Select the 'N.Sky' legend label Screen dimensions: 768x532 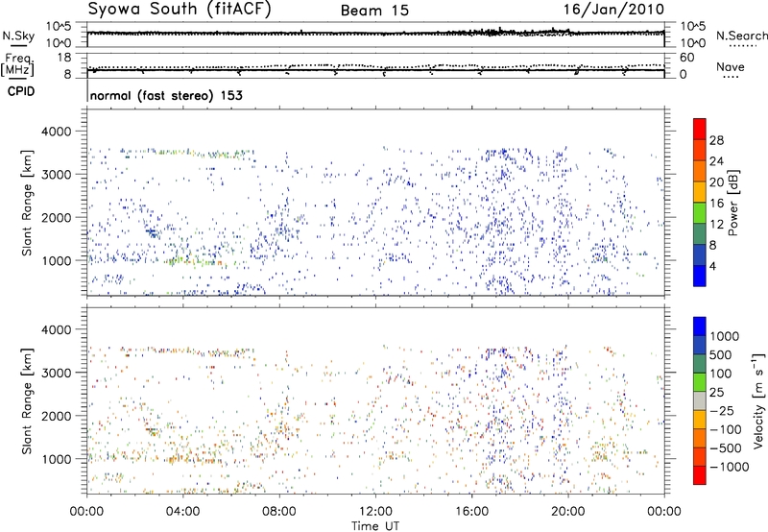(x=18, y=36)
